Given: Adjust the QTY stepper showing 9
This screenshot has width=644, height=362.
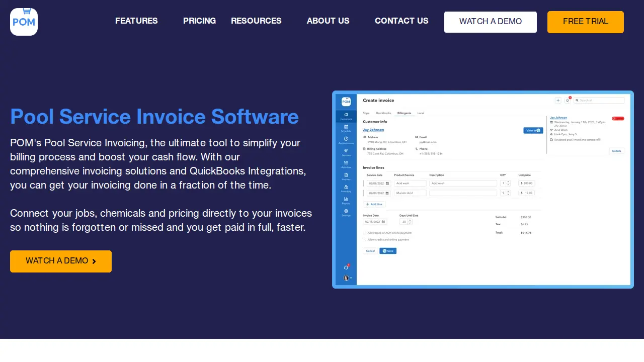Looking at the screenshot, I should point(505,193).
